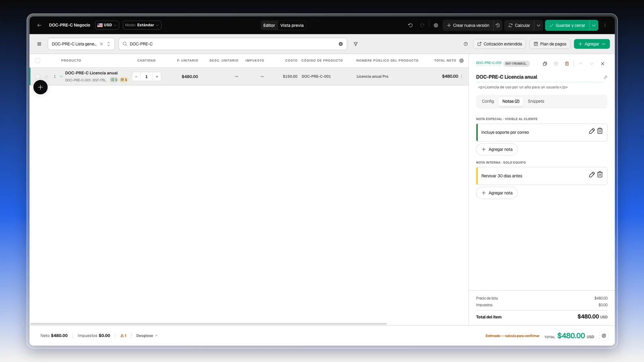Screen dimensions: 644x362
Task: Open the Snippets tab in side panel
Action: click(536, 101)
